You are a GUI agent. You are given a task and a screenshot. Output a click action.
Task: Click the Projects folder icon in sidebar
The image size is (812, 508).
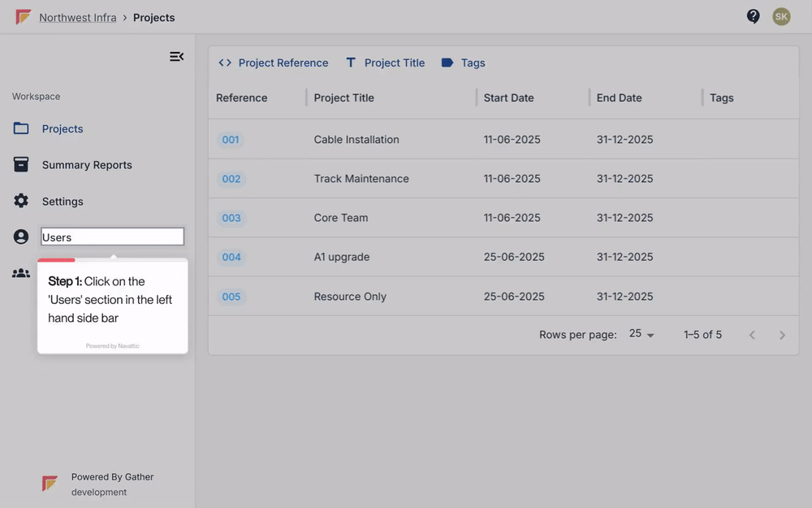(21, 128)
